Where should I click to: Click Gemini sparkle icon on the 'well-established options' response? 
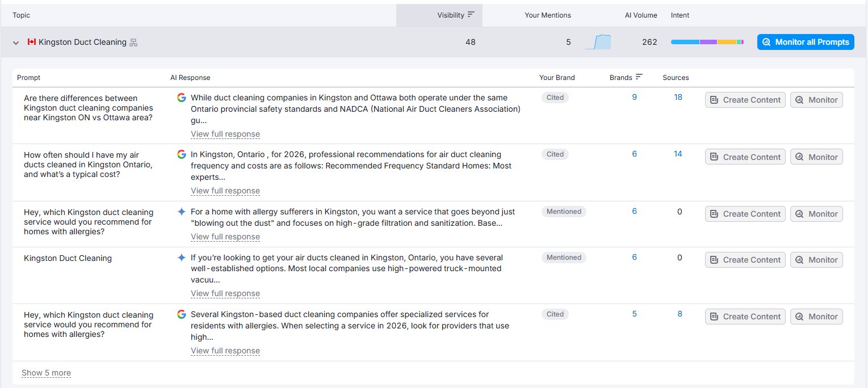[x=182, y=258]
